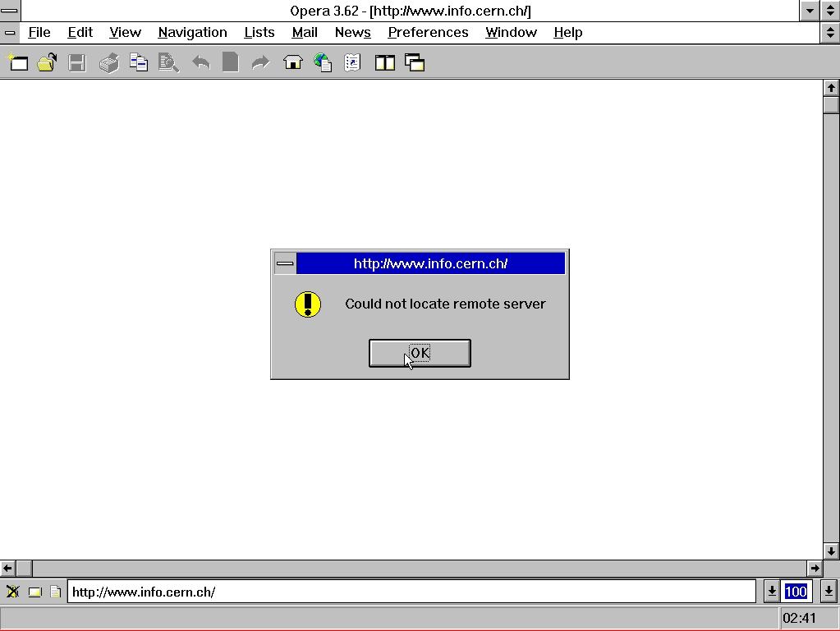
Task: Open the Window menu
Action: (x=511, y=33)
